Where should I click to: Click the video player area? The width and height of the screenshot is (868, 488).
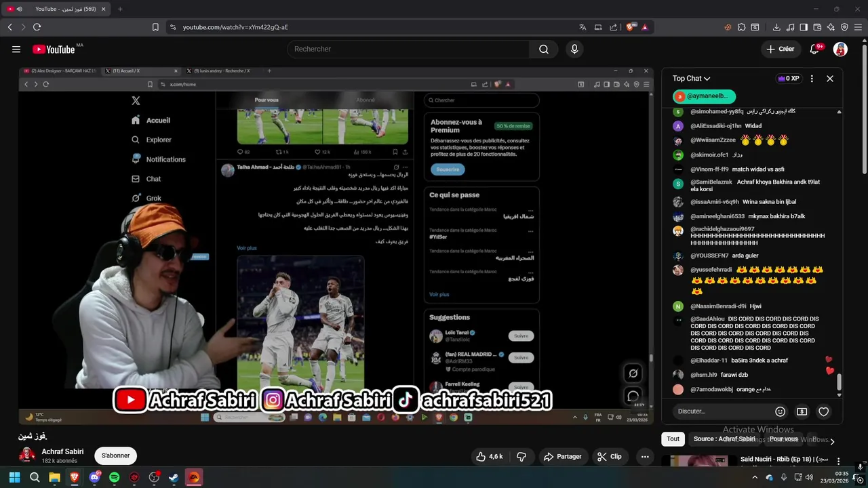coord(336,245)
